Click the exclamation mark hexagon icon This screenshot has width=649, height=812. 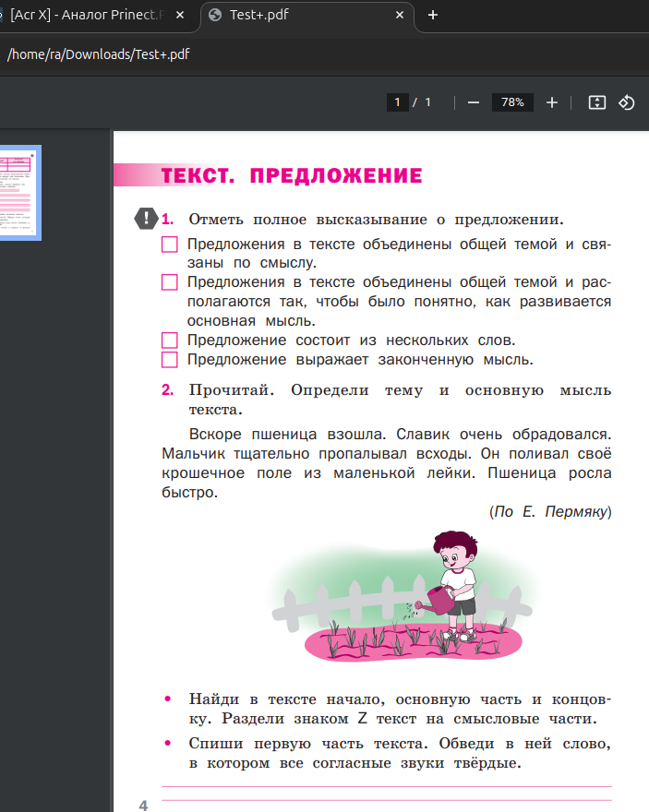point(146,219)
